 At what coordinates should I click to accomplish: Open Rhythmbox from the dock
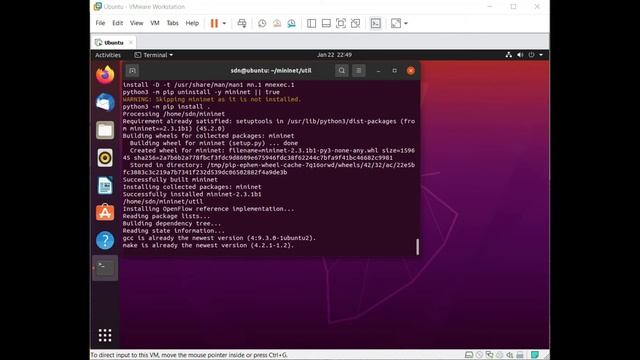click(x=105, y=158)
